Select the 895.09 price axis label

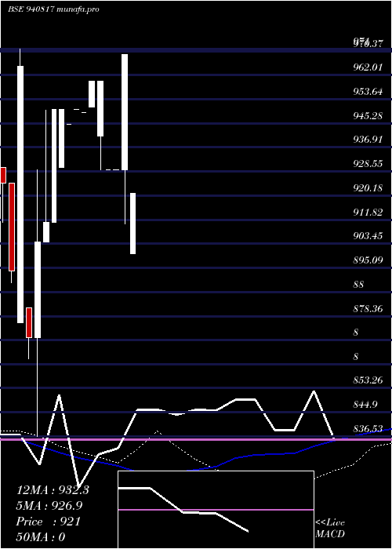click(x=368, y=260)
